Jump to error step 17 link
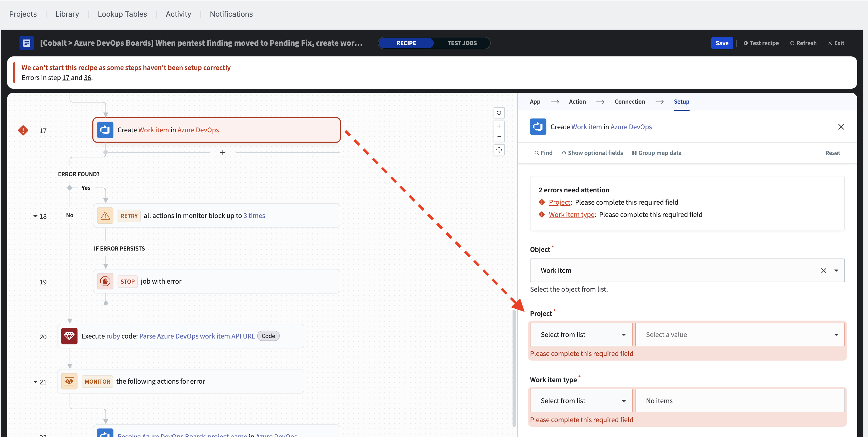The height and width of the screenshot is (437, 868). (x=66, y=78)
